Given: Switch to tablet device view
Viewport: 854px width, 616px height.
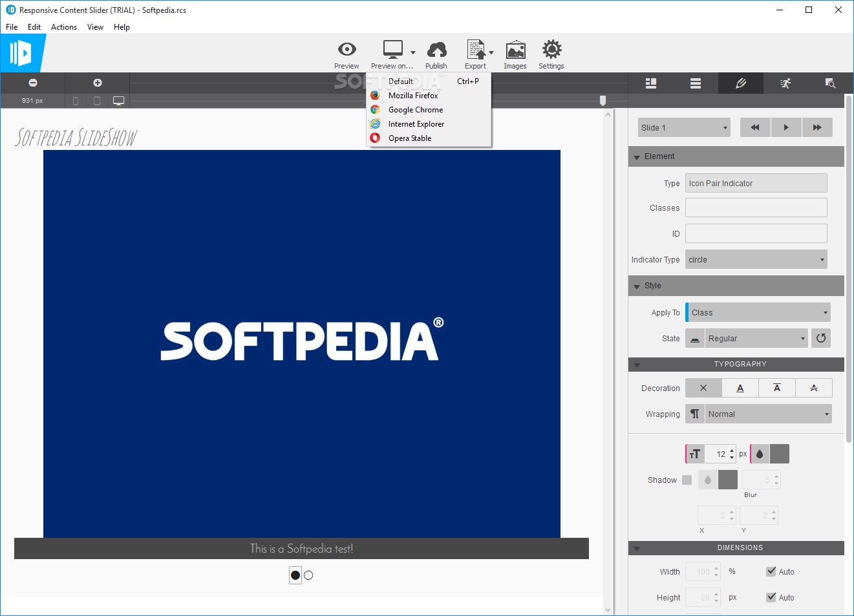Looking at the screenshot, I should coord(97,101).
